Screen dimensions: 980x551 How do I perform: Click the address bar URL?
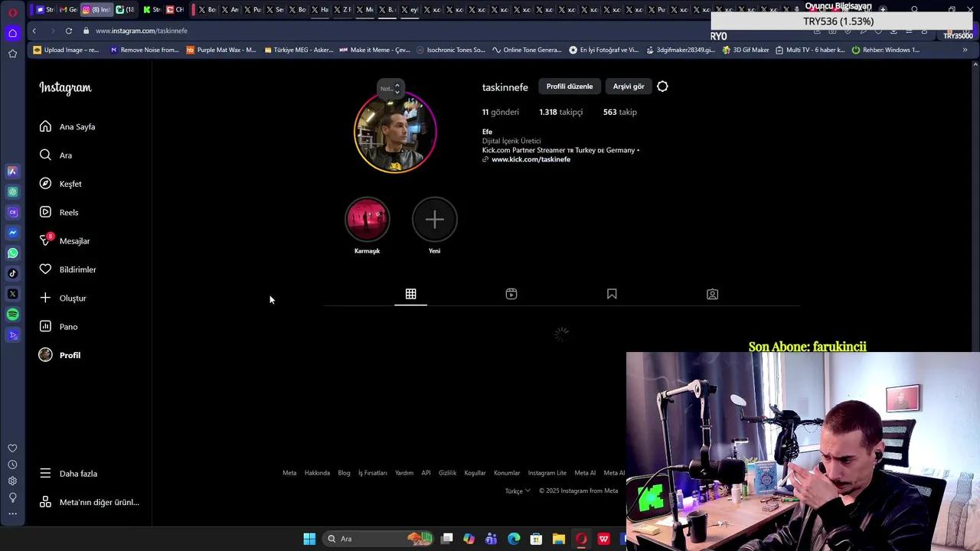pyautogui.click(x=142, y=31)
